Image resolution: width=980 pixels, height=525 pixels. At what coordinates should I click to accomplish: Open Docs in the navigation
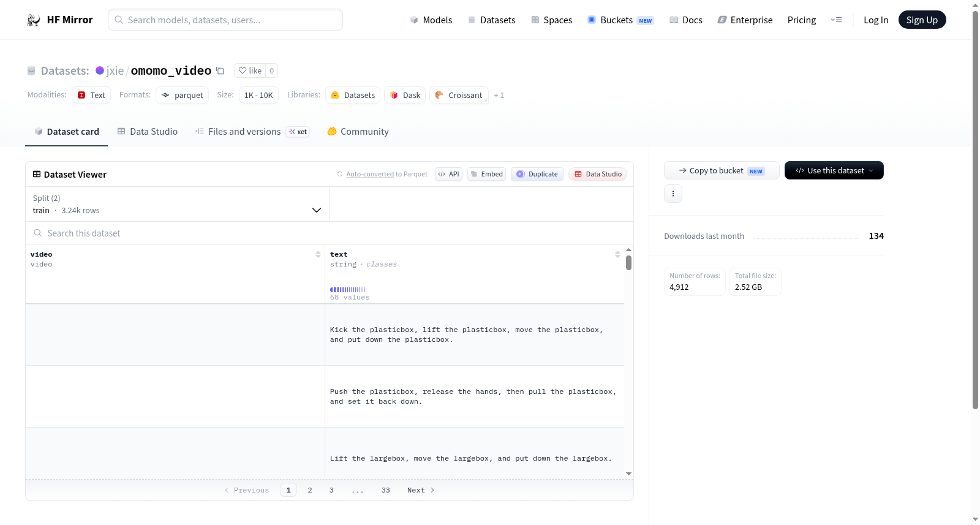(686, 20)
